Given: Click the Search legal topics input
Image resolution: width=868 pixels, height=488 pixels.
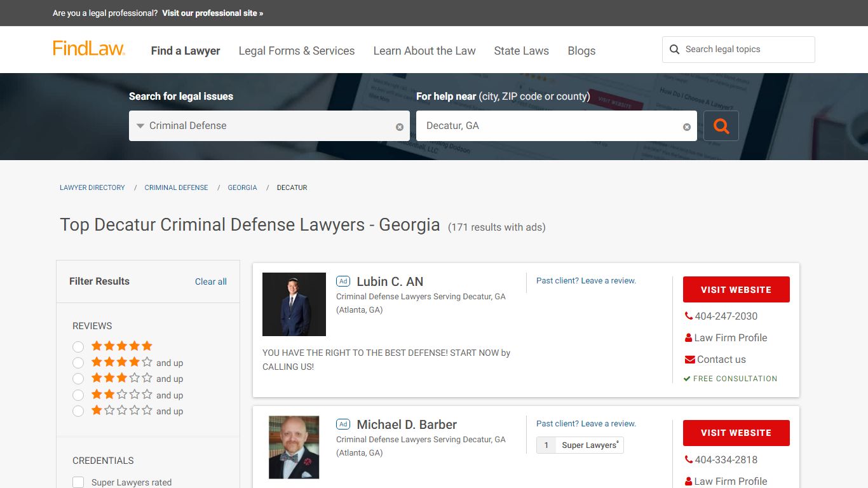Looking at the screenshot, I should tap(738, 50).
